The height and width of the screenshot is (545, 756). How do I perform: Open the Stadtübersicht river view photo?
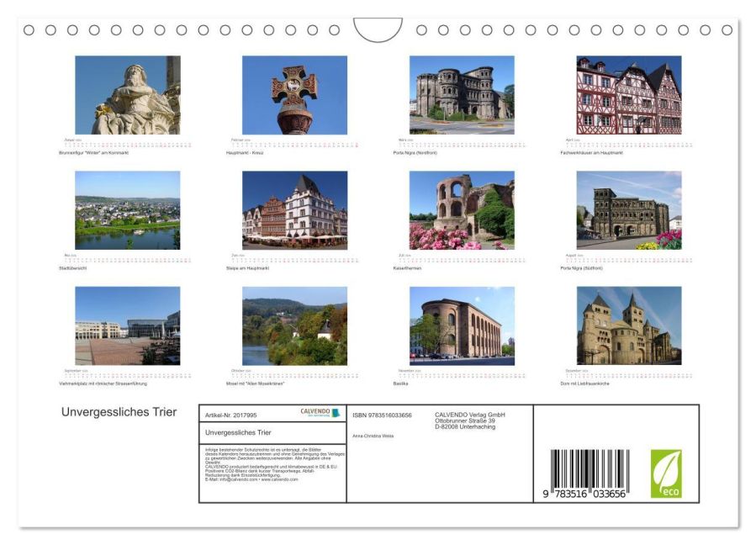point(128,210)
